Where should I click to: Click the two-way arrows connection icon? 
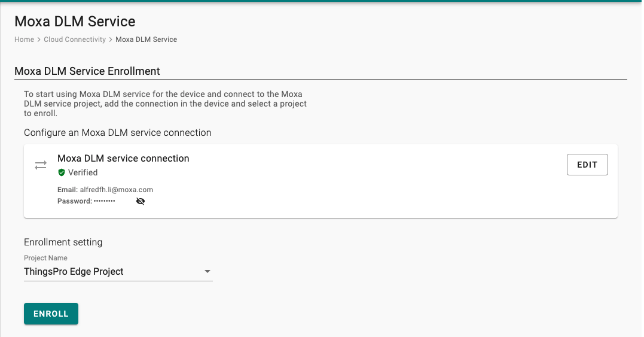point(41,165)
